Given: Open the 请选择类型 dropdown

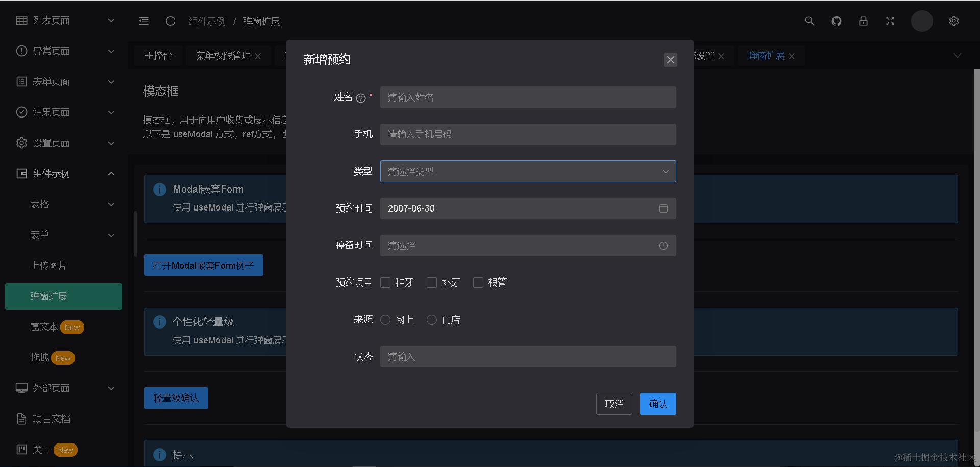Looking at the screenshot, I should [x=528, y=172].
